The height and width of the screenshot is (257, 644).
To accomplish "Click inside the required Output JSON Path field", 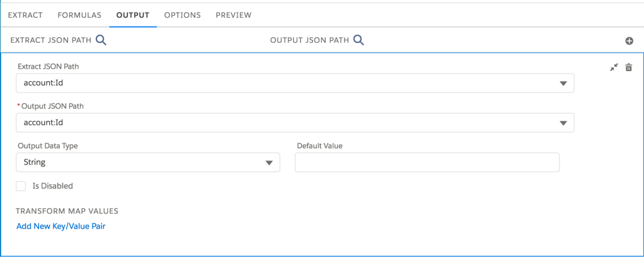I will tap(284, 123).
